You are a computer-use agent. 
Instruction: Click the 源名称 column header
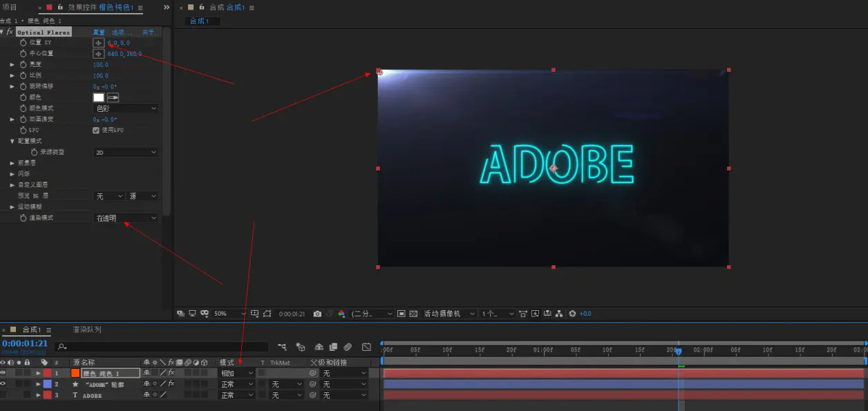click(84, 363)
